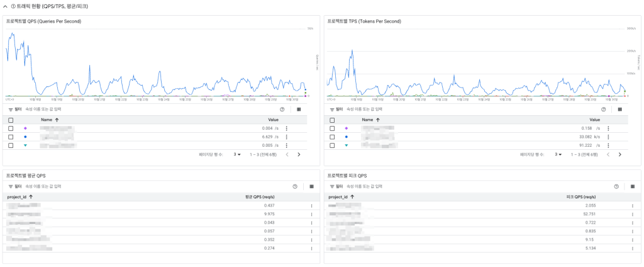Click Value header in TPS legend
This screenshot has width=644, height=267.
click(595, 120)
